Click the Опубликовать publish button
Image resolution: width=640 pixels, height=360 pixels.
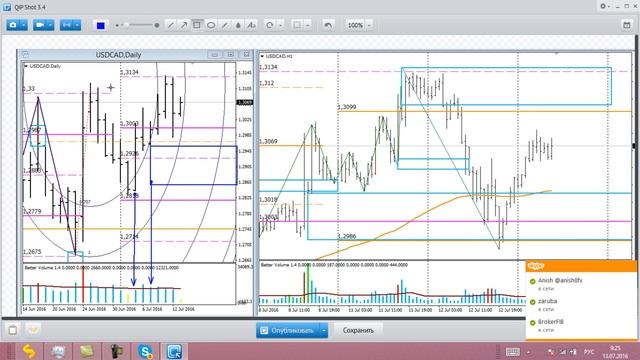point(288,330)
